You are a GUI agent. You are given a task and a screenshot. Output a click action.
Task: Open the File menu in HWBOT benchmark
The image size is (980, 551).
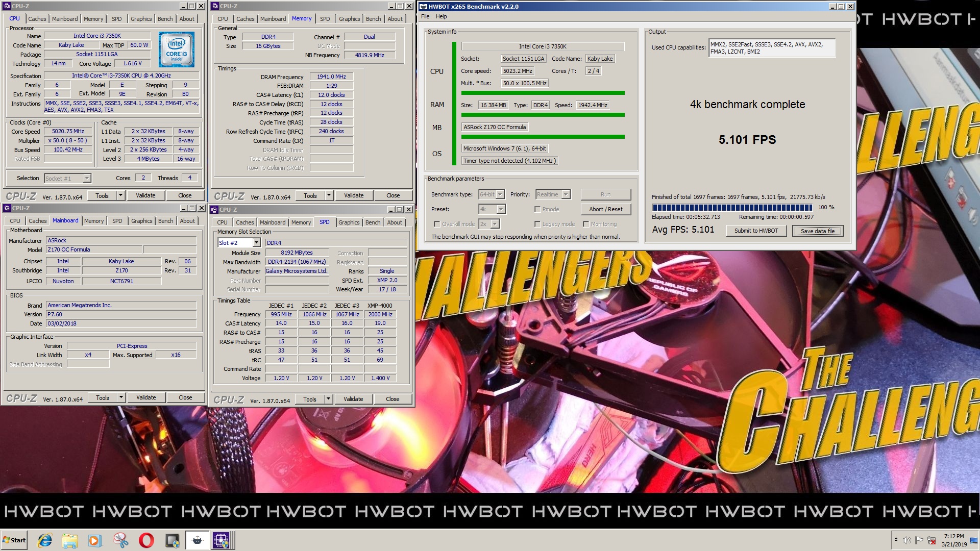(x=425, y=16)
